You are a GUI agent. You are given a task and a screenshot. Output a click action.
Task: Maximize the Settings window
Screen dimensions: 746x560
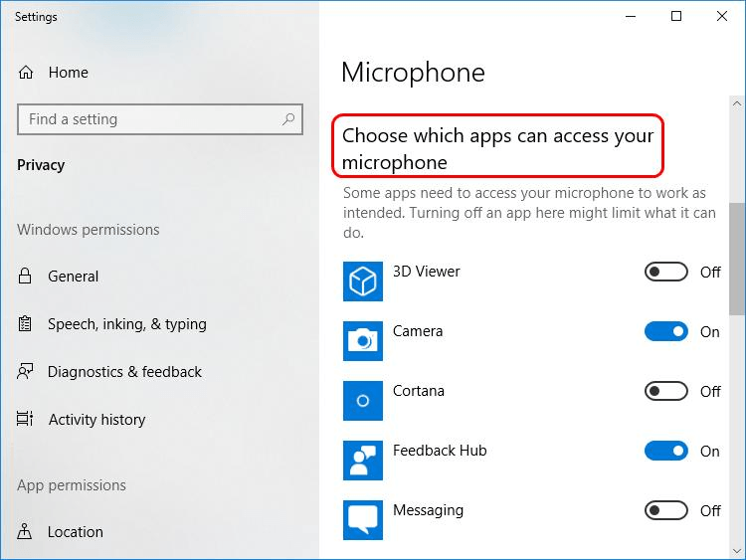point(676,16)
